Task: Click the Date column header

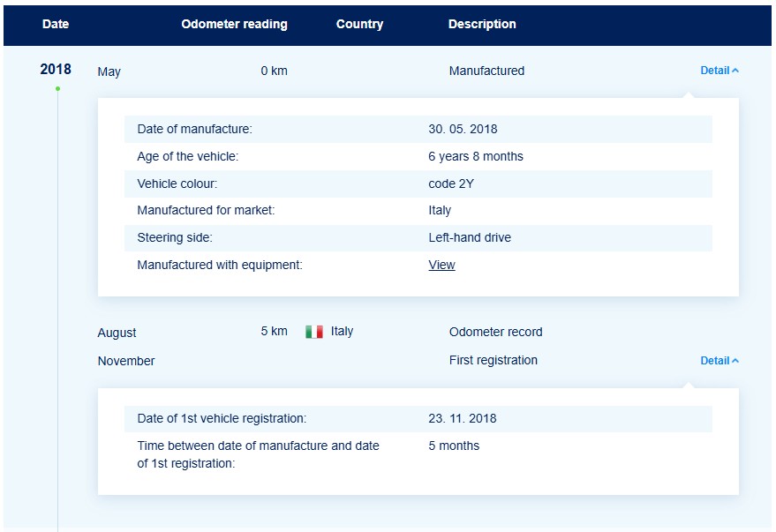Action: point(56,24)
